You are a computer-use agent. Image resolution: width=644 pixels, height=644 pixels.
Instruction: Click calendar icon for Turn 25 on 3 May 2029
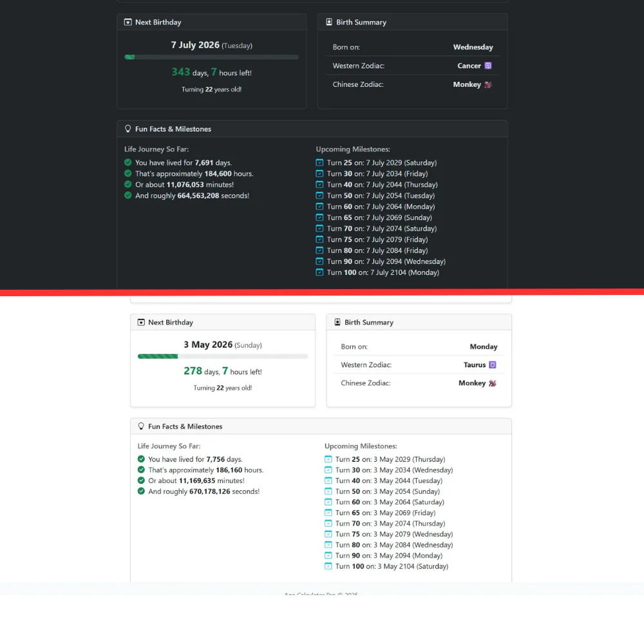pyautogui.click(x=328, y=459)
